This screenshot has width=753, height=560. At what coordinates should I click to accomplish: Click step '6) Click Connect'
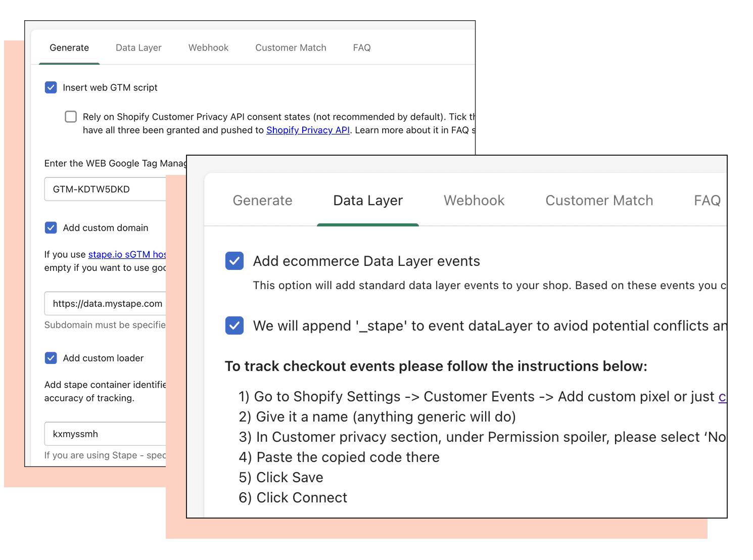pyautogui.click(x=293, y=498)
